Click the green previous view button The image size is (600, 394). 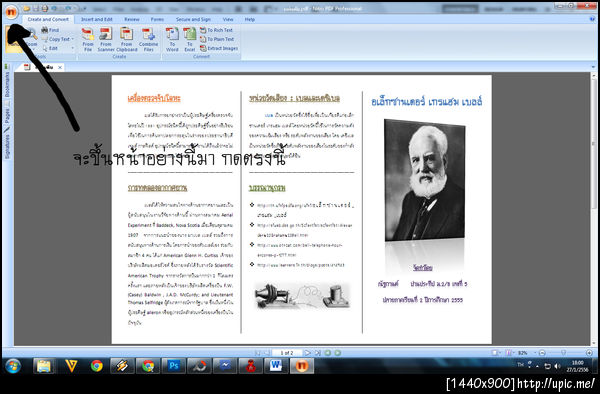pos(328,353)
